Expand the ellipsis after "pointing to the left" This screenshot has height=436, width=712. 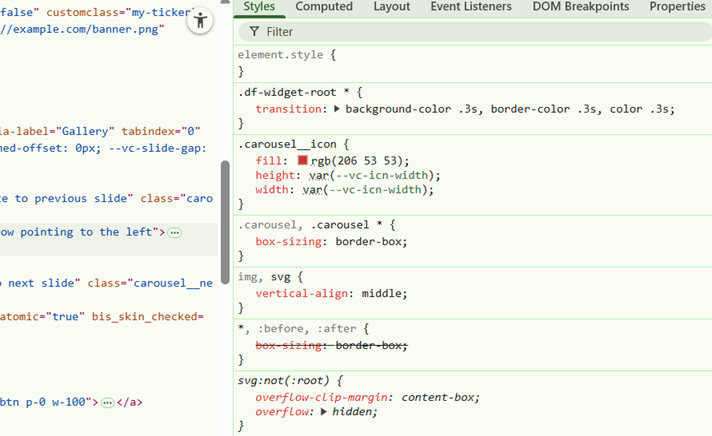tap(175, 232)
